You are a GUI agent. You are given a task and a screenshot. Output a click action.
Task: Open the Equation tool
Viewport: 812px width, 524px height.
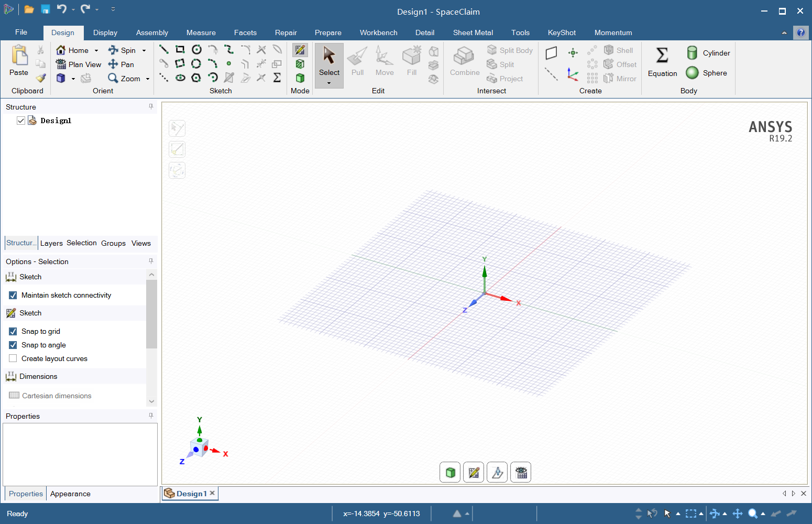point(662,63)
